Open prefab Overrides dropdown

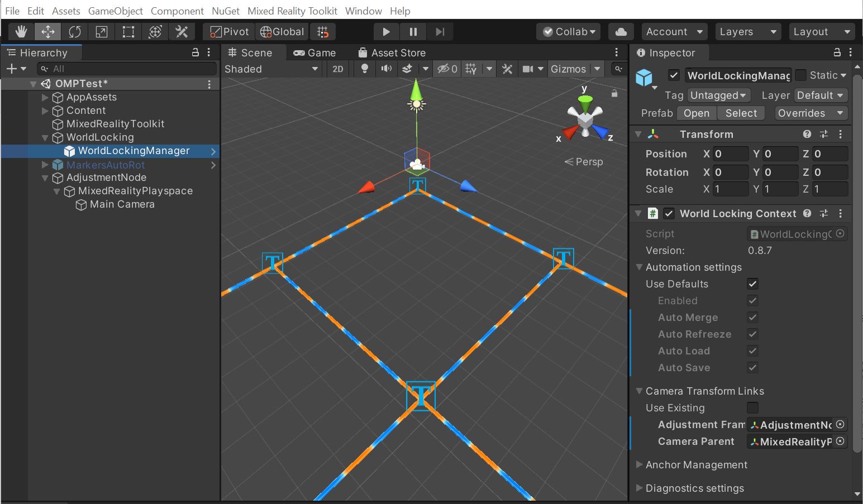click(810, 113)
